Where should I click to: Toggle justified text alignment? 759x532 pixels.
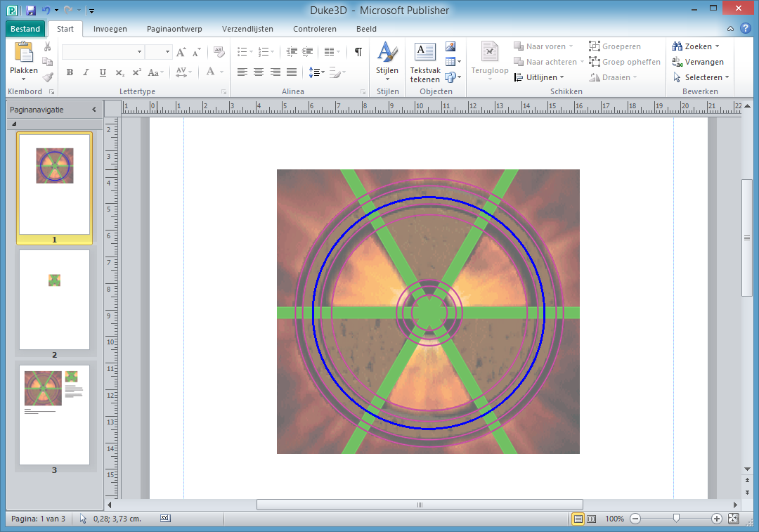coord(292,72)
